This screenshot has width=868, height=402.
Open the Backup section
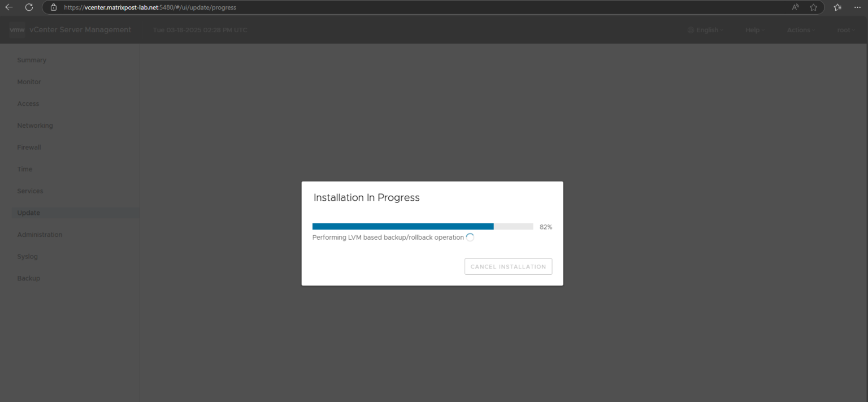[28, 278]
